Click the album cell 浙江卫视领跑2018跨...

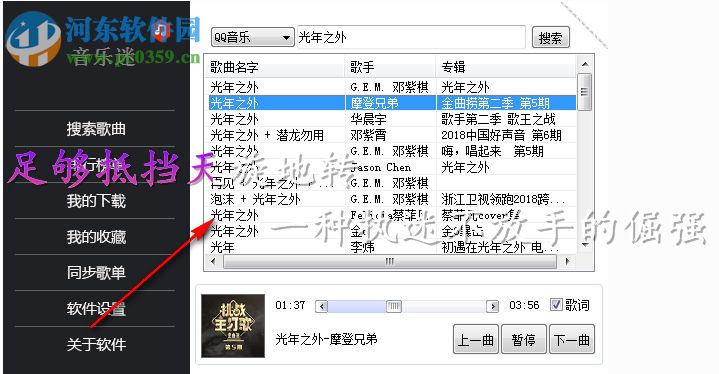[503, 199]
